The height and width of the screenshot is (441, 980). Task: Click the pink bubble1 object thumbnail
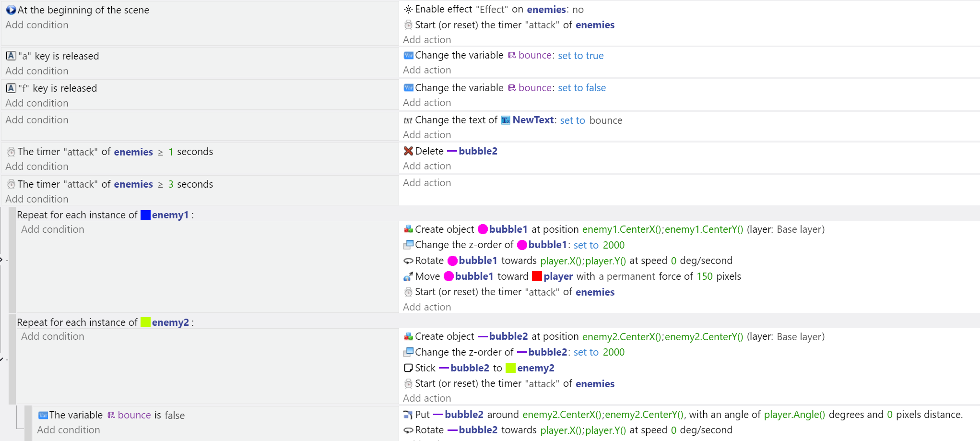483,229
